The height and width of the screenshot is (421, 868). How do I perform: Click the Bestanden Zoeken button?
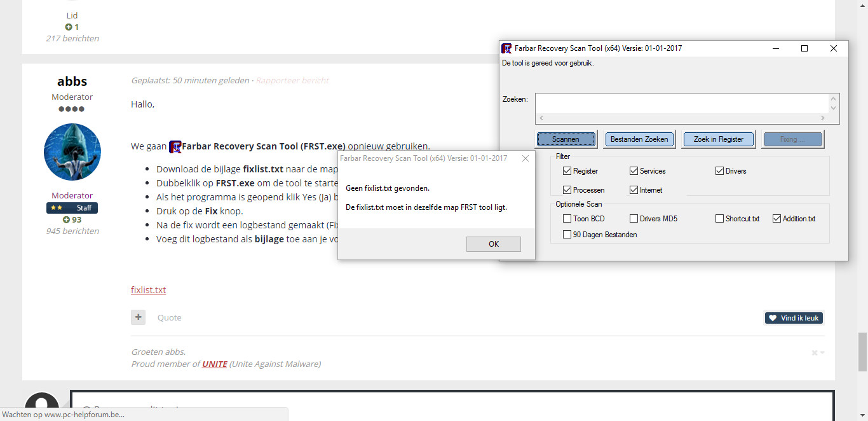tap(639, 139)
